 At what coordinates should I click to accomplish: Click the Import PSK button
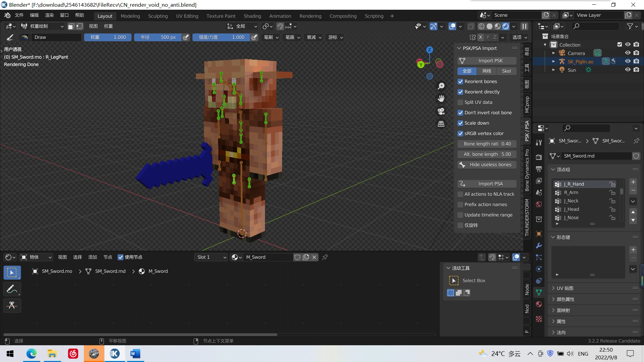[x=487, y=61]
